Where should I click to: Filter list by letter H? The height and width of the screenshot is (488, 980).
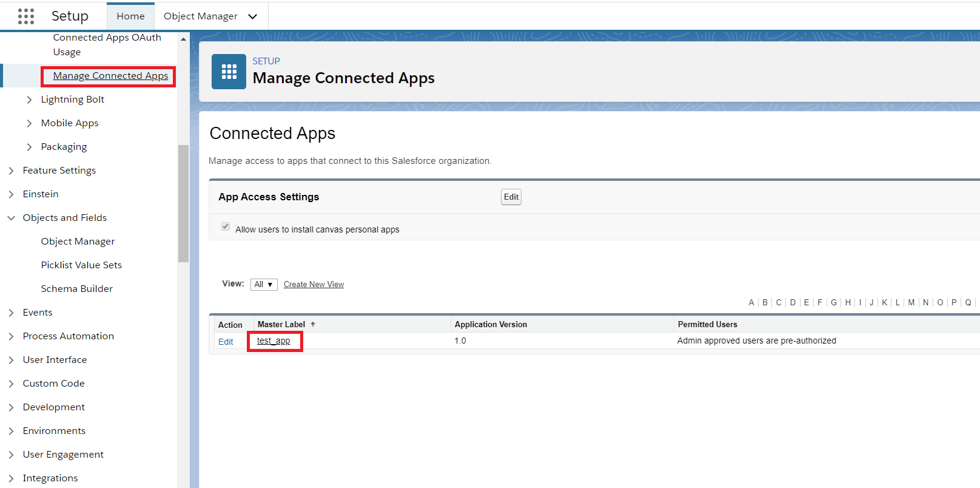848,302
